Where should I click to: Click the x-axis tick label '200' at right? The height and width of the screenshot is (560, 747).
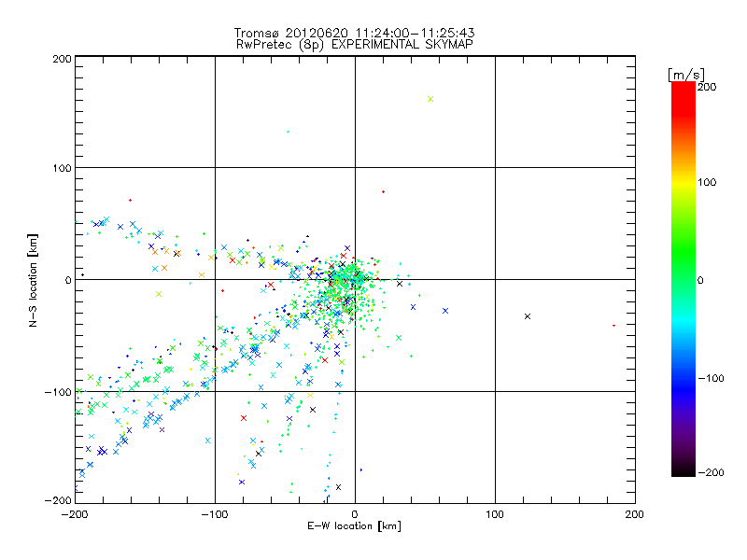pos(635,514)
